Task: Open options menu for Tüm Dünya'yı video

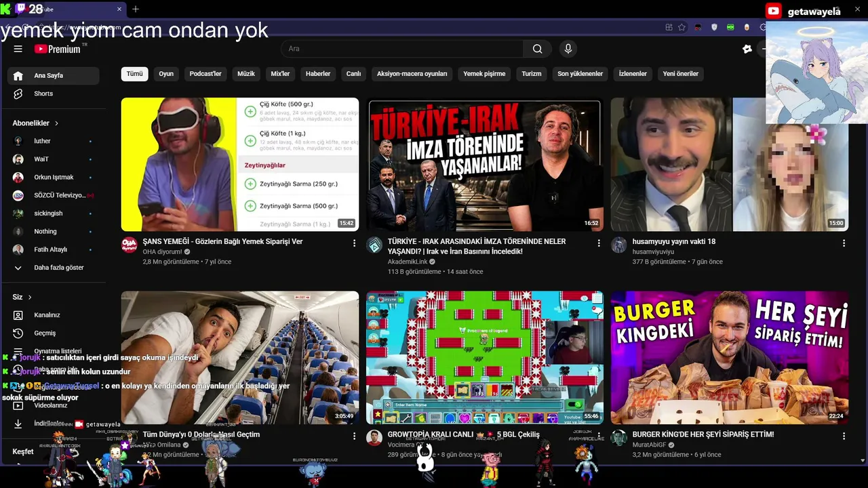Action: click(x=354, y=436)
